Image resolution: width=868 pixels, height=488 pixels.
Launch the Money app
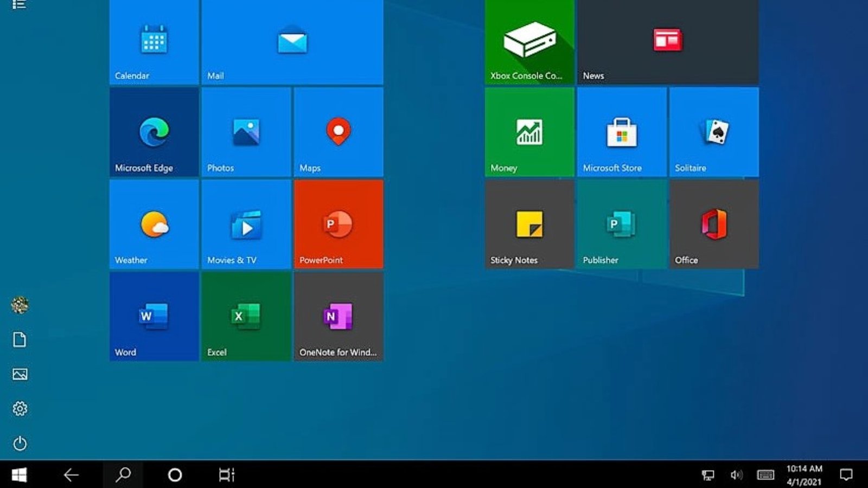(528, 132)
